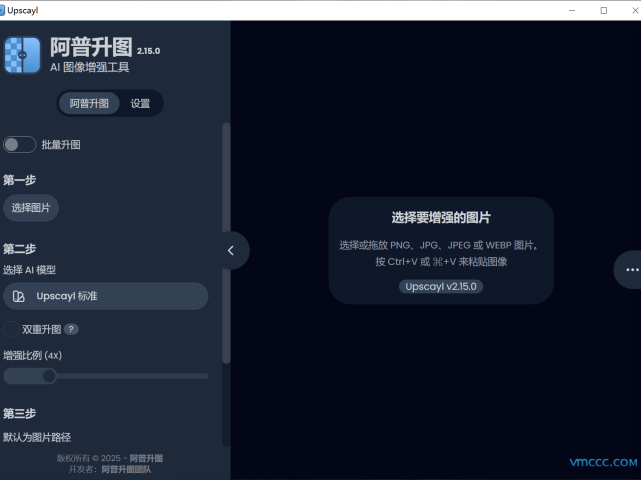Open the Upscayl 标准 model dropdown
The image size is (641, 480).
point(105,296)
